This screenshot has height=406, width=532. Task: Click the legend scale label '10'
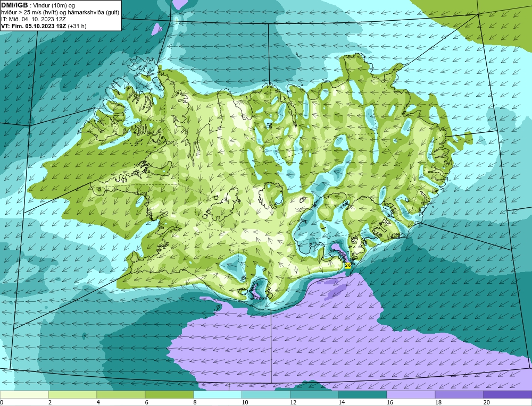(245, 402)
